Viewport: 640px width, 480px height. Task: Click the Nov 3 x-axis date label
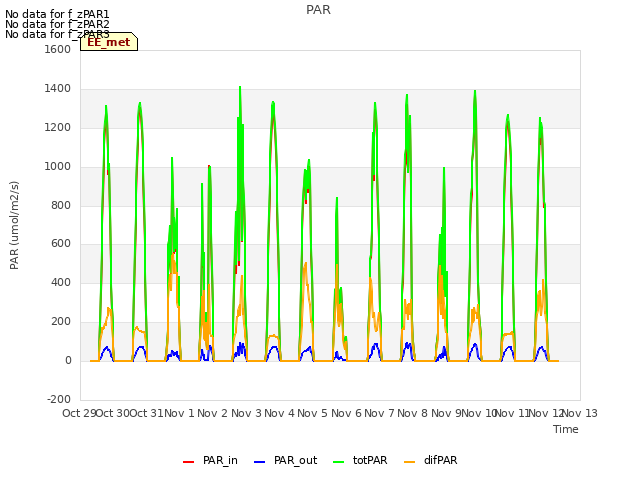[x=246, y=413]
